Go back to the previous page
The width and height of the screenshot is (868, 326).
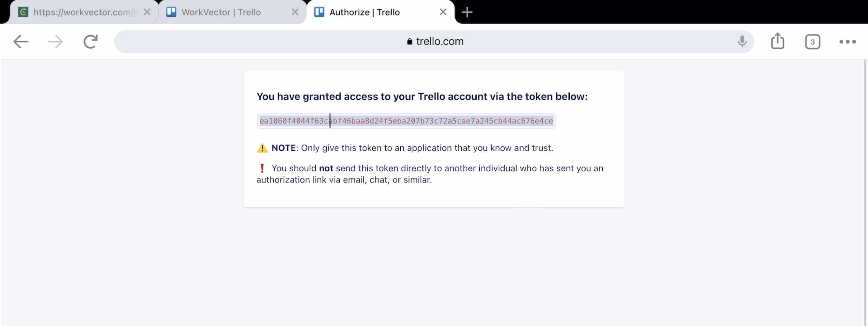[21, 42]
